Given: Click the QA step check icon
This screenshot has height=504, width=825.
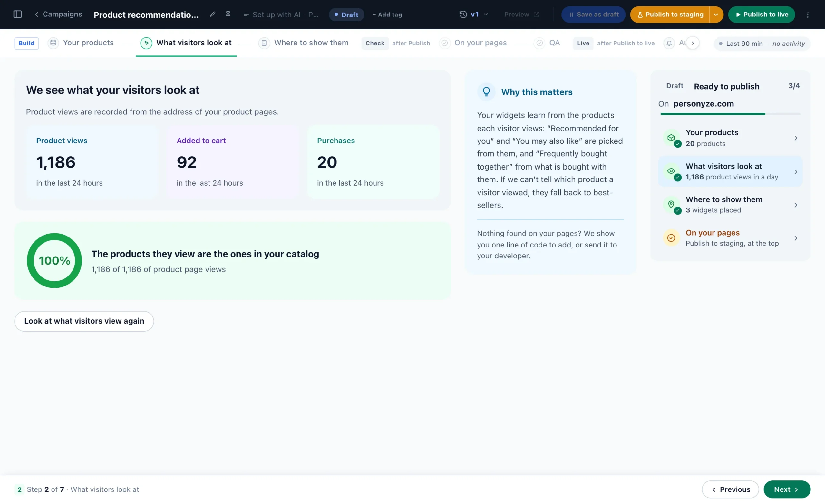Looking at the screenshot, I should pyautogui.click(x=539, y=43).
